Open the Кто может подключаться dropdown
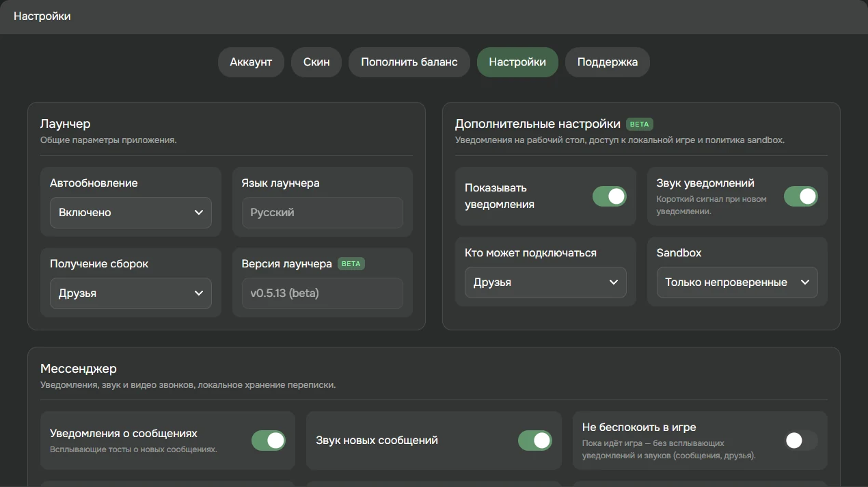Viewport: 868px width, 487px height. [545, 282]
